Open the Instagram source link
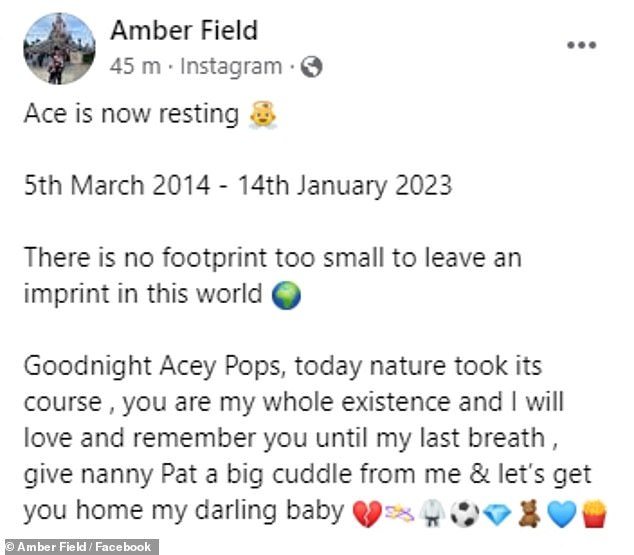Screen dimensions: 634x555 (231, 67)
